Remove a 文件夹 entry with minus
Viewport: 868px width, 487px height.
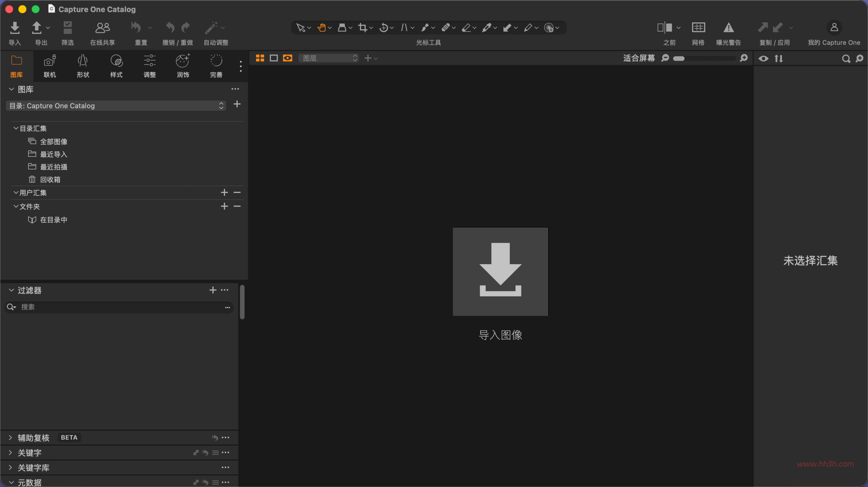click(x=237, y=206)
